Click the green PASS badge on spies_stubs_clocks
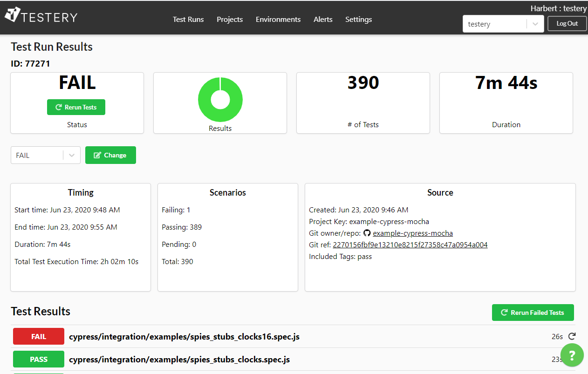 click(x=39, y=360)
